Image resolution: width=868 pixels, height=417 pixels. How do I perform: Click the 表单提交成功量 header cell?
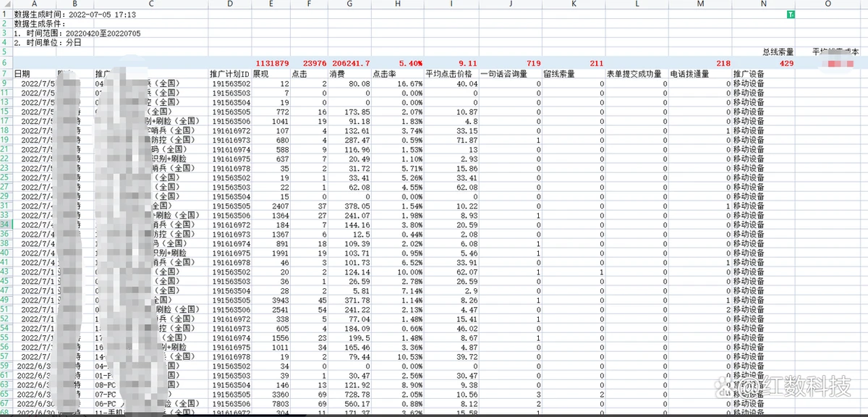(635, 74)
